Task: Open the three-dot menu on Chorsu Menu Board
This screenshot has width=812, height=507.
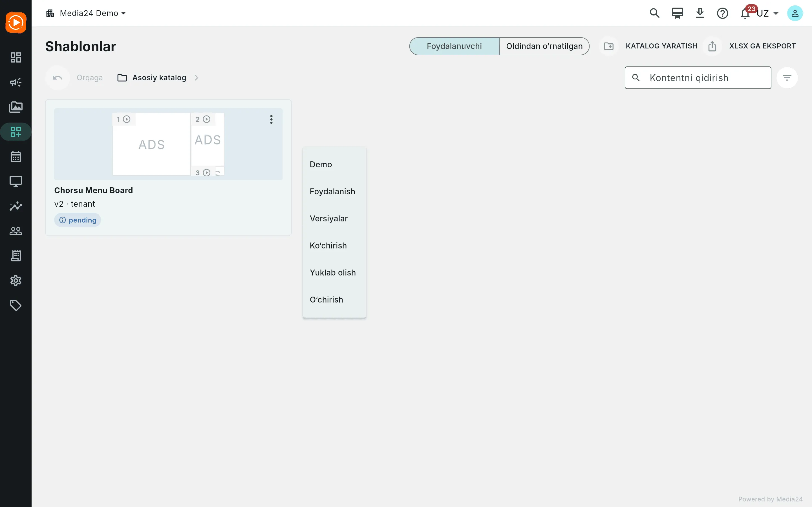Action: pyautogui.click(x=272, y=119)
